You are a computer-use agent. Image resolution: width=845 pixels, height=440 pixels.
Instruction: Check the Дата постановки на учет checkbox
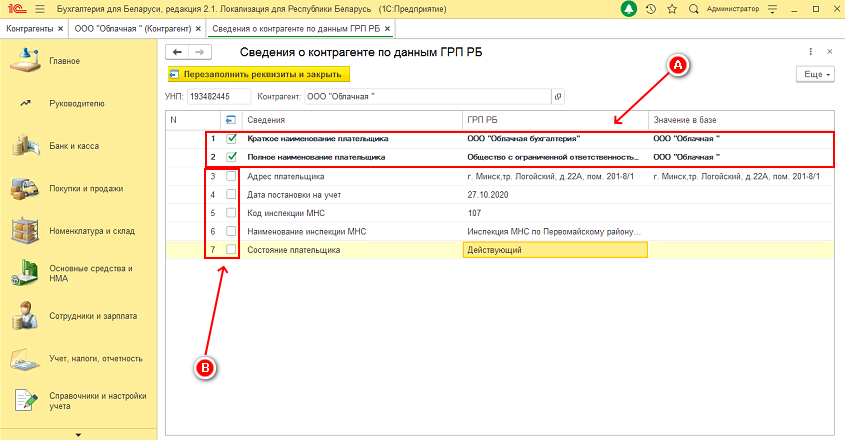pos(231,194)
